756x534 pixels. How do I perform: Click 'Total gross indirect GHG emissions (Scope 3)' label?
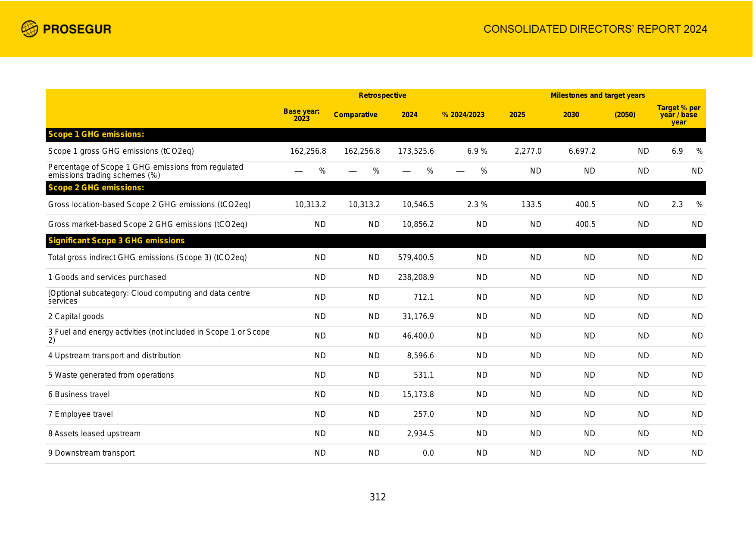147,258
